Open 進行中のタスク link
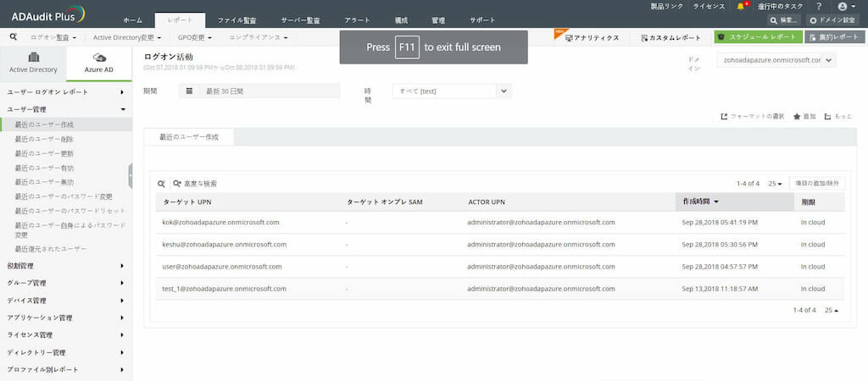 tap(780, 6)
